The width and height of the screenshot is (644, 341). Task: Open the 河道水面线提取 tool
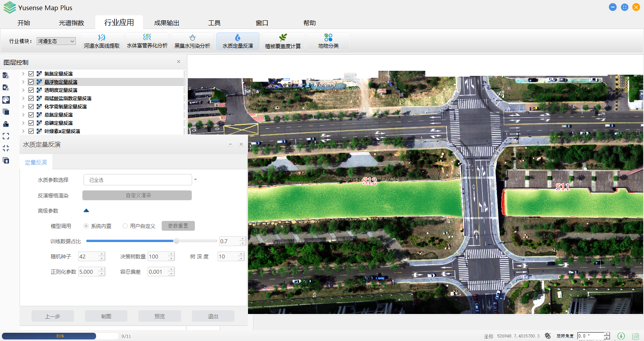point(102,41)
